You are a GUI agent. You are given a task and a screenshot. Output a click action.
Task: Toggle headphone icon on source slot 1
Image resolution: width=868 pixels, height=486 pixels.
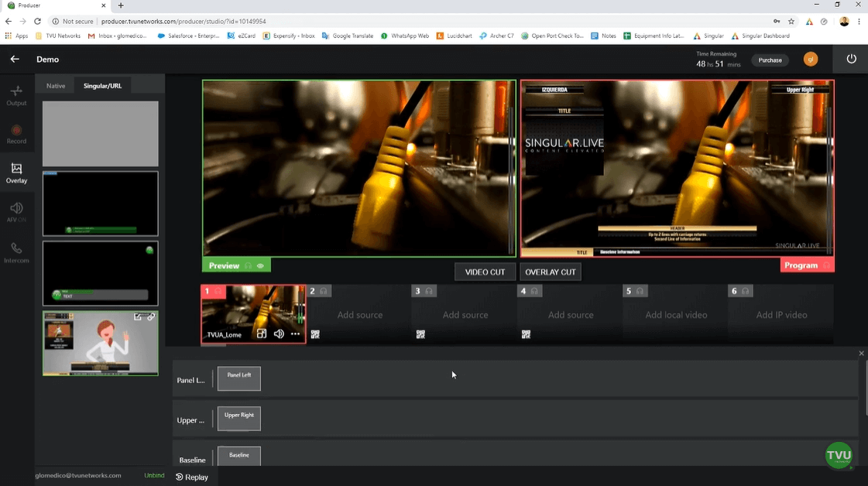pyautogui.click(x=218, y=291)
